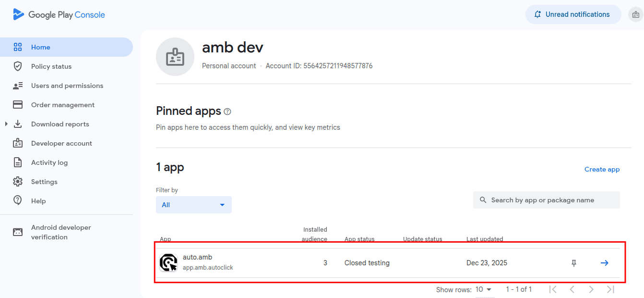
Task: Open the Show rows dropdown
Action: (x=484, y=289)
